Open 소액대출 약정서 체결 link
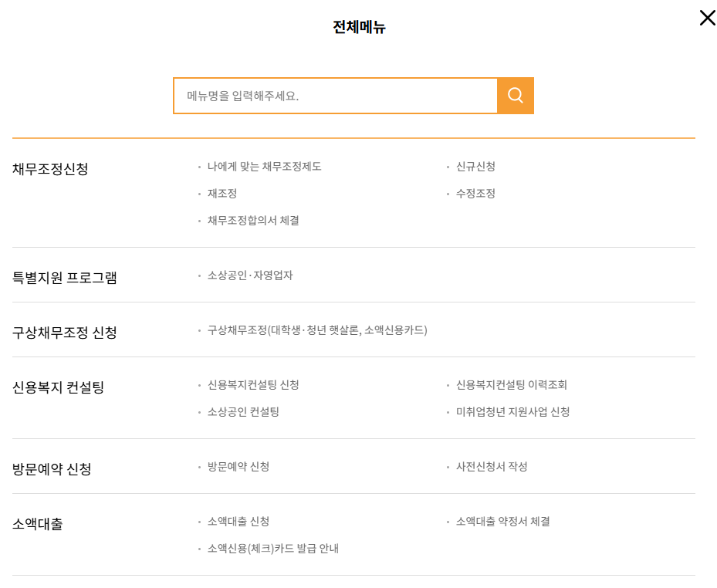717x588 pixels. click(x=503, y=522)
